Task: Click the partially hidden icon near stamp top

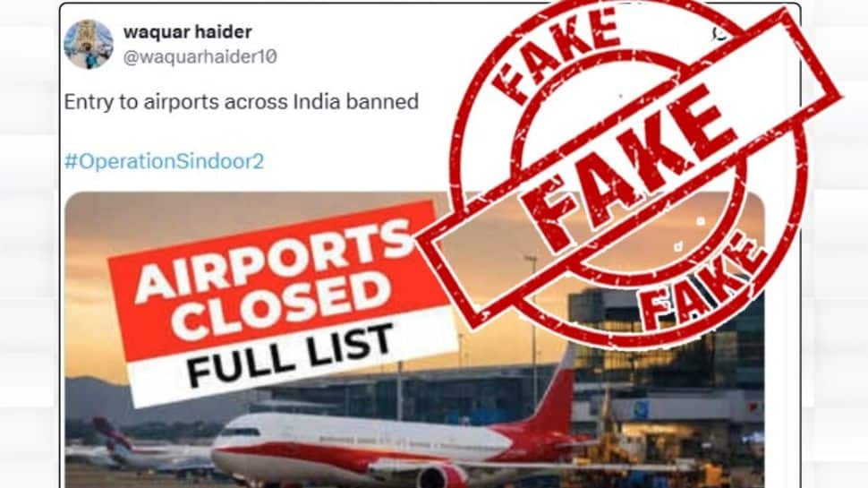Action: click(x=719, y=34)
